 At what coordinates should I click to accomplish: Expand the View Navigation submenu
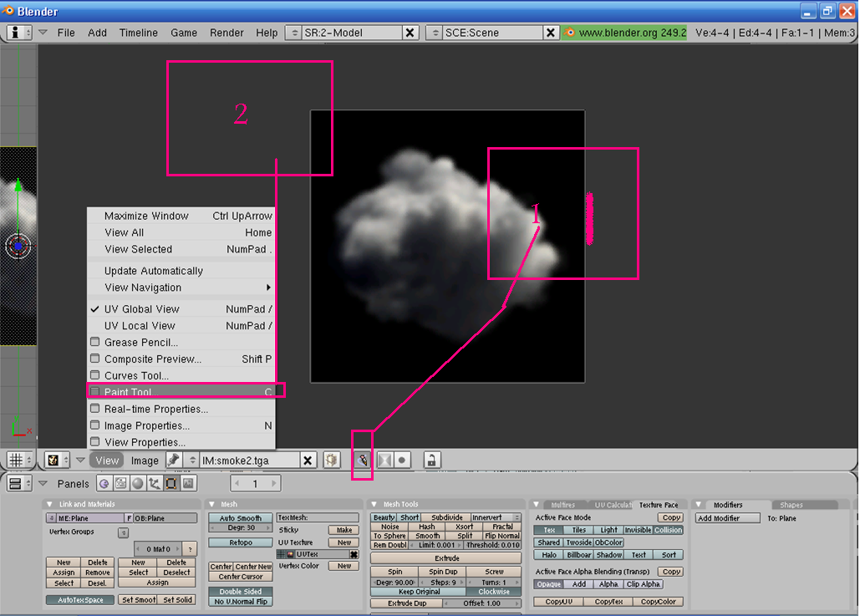point(181,288)
